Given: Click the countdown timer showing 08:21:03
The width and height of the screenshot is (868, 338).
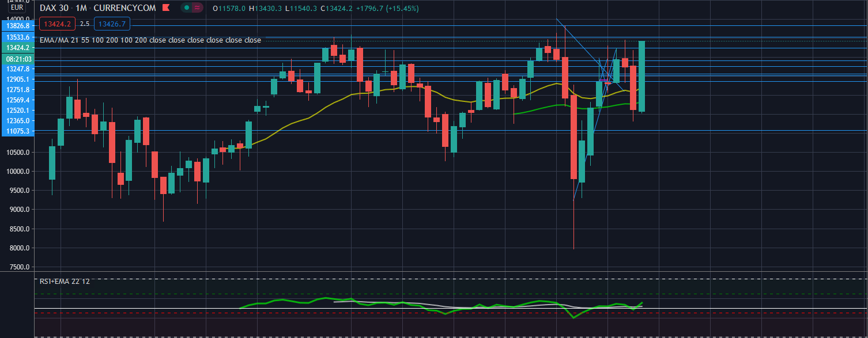Looking at the screenshot, I should pos(17,60).
